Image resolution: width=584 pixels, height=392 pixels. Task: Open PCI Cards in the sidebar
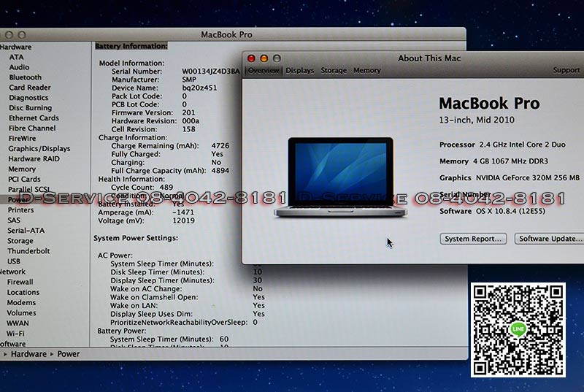tap(24, 179)
